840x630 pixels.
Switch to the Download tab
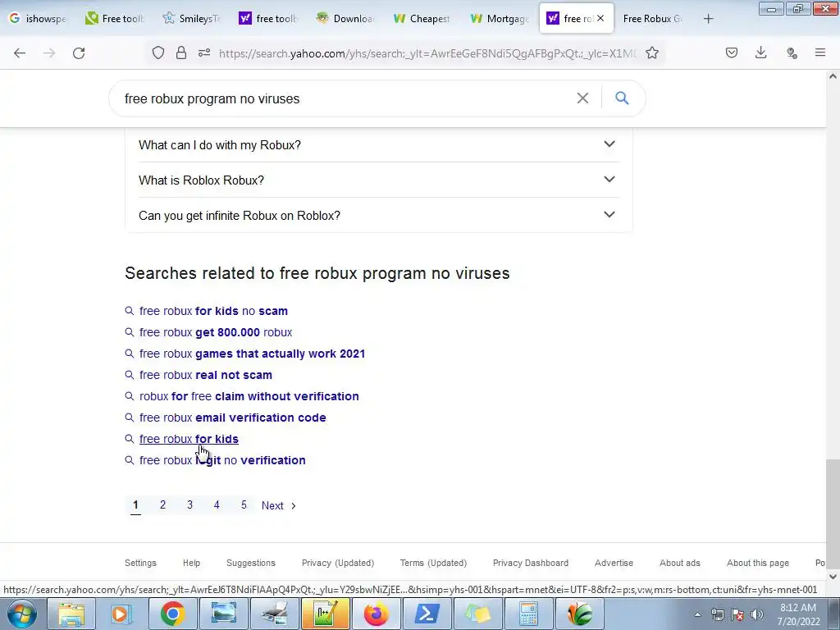tap(347, 19)
